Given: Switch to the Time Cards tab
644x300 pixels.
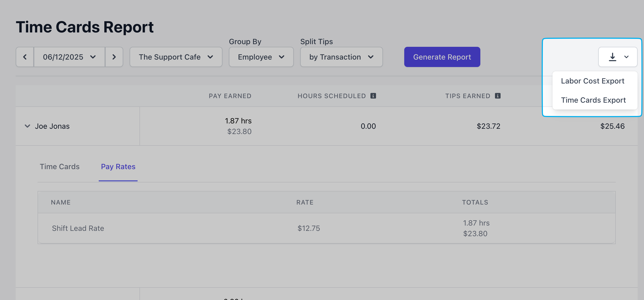Looking at the screenshot, I should 60,166.
